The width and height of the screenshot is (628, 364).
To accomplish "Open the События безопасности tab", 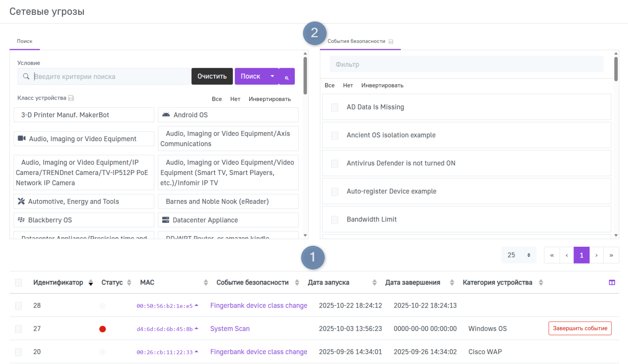I will coord(356,41).
